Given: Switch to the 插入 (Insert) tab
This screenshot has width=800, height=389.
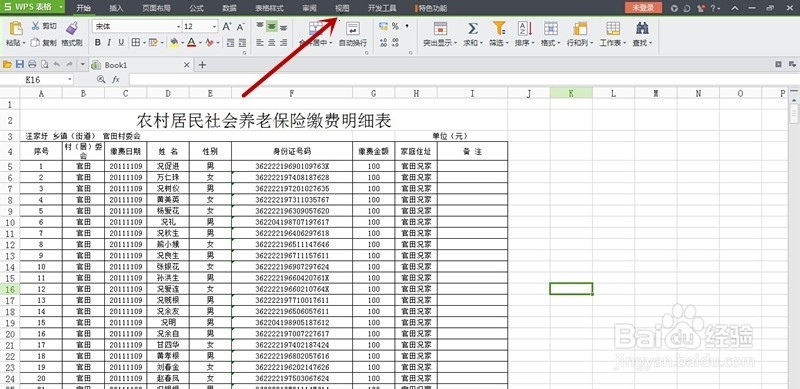Looking at the screenshot, I should 116,8.
